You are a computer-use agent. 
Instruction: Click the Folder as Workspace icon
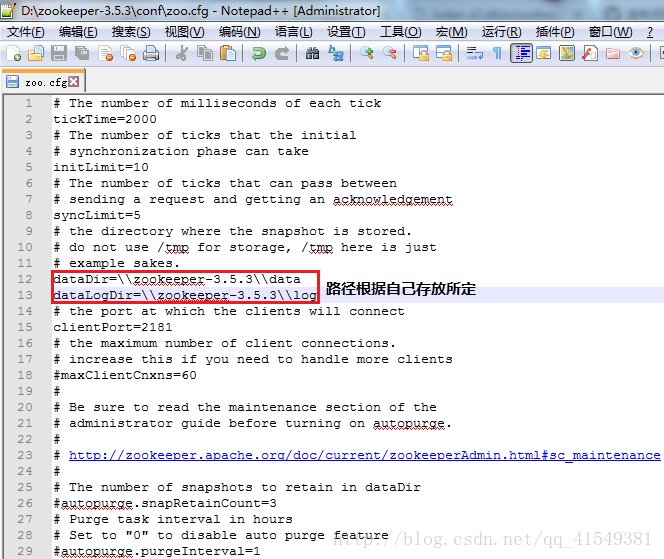click(x=612, y=53)
